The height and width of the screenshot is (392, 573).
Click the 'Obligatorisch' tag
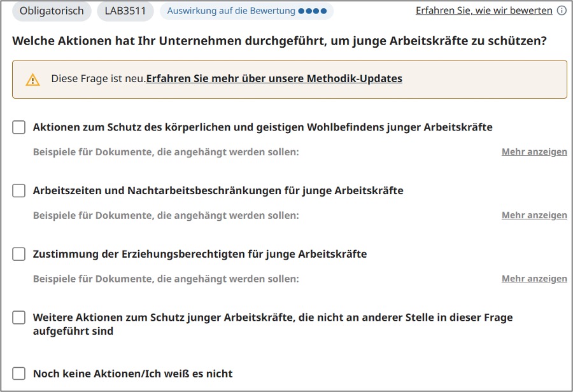(x=52, y=11)
